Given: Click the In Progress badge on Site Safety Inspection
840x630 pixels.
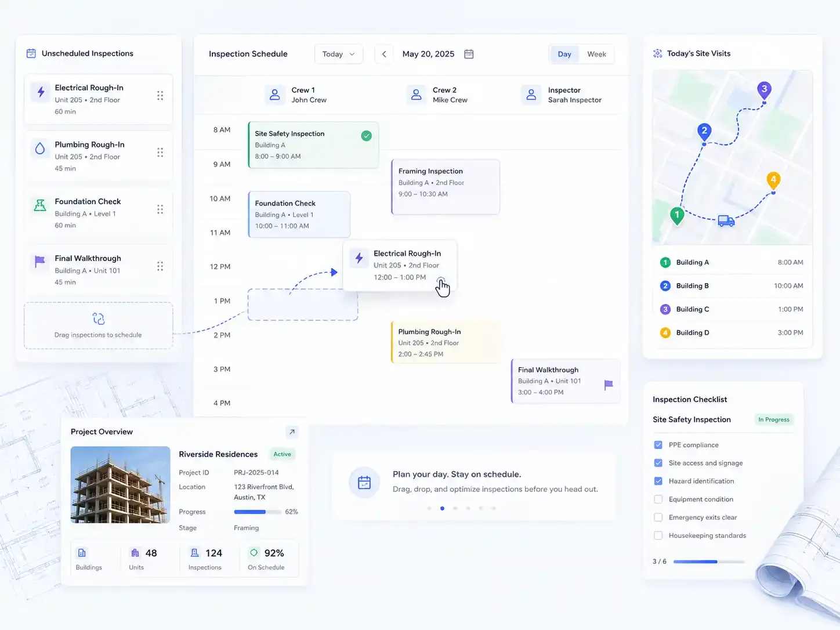Looking at the screenshot, I should point(774,419).
